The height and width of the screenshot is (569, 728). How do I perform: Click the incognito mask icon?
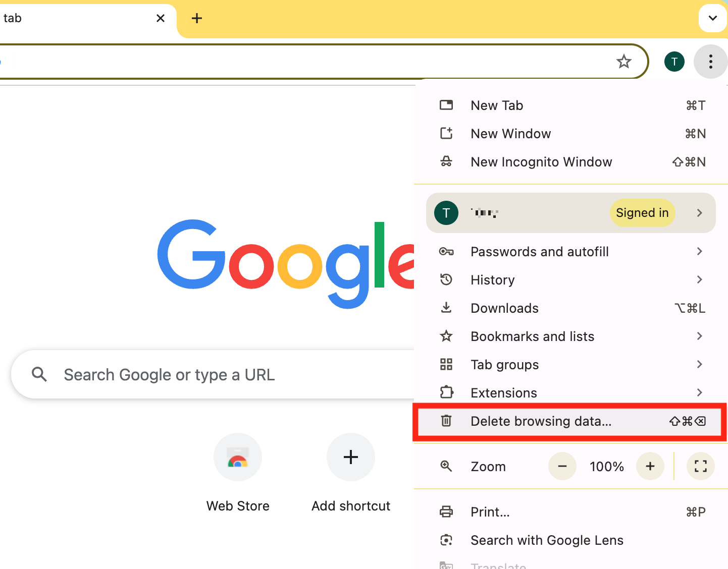446,161
